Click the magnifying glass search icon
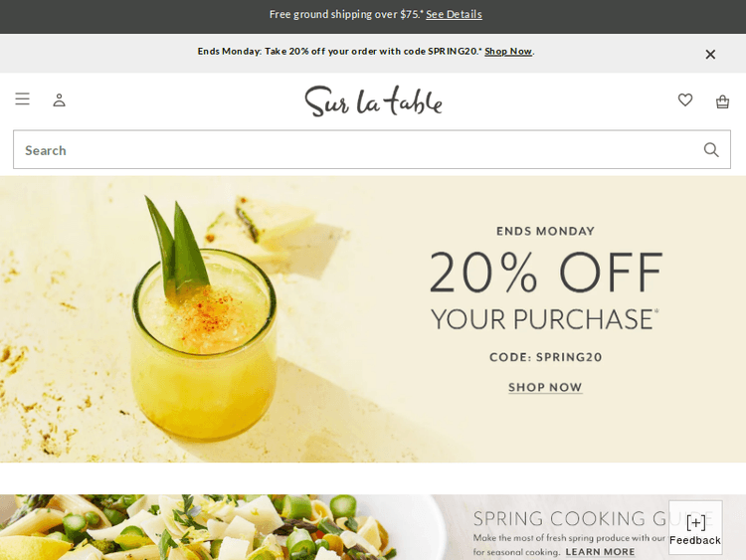This screenshot has height=560, width=746. pos(711,150)
